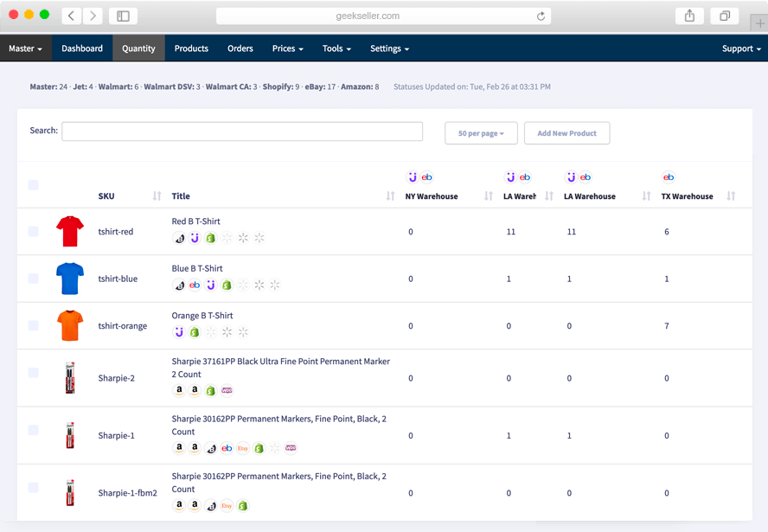
Task: Open the Blue B T-Shirt product link
Action: [197, 268]
